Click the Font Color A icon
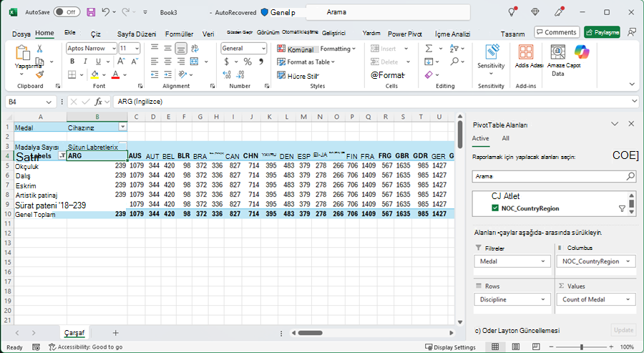 (x=115, y=74)
